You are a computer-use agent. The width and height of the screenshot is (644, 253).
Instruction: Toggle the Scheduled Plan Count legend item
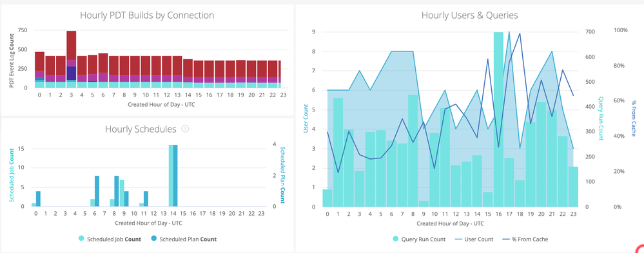click(x=184, y=239)
